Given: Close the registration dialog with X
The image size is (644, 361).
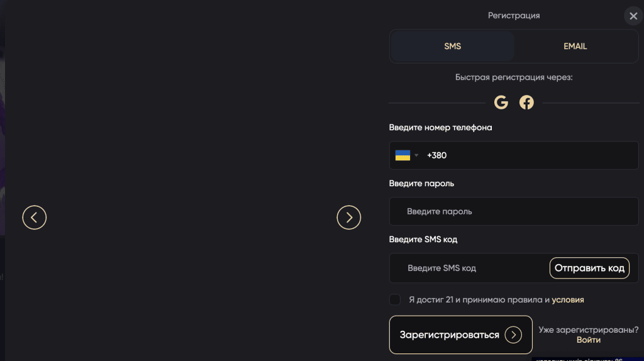Looking at the screenshot, I should 632,16.
